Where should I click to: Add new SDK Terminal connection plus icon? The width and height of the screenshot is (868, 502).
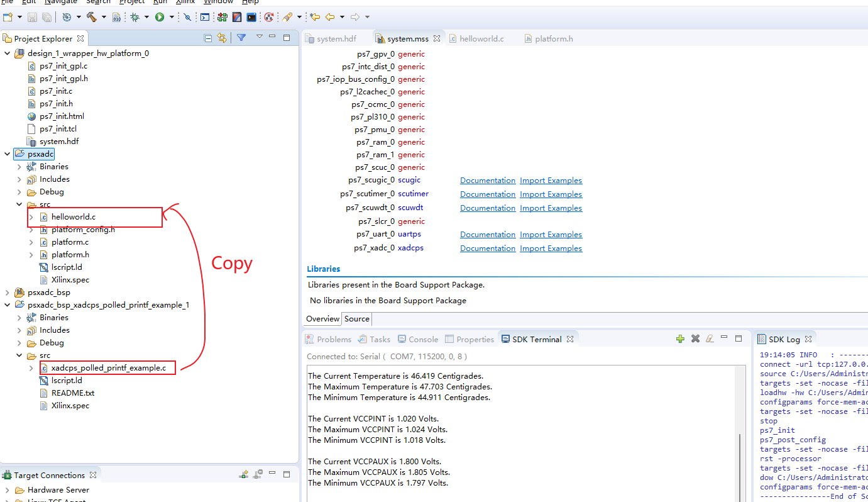pos(680,338)
